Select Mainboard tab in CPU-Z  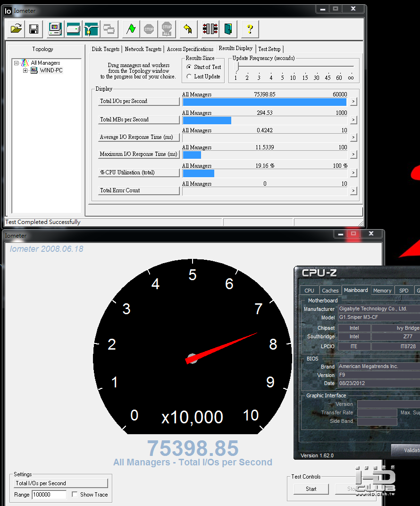(x=356, y=290)
